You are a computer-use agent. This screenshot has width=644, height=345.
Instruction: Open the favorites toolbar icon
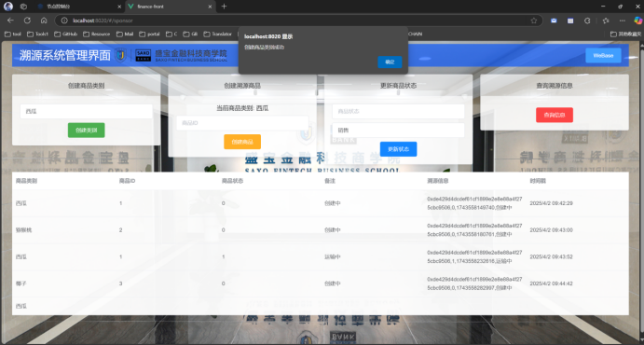click(x=606, y=21)
